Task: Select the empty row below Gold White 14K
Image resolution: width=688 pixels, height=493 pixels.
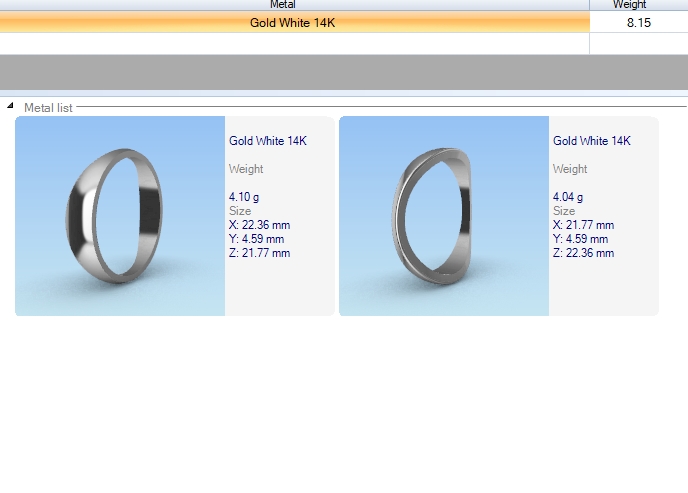Action: (x=294, y=43)
